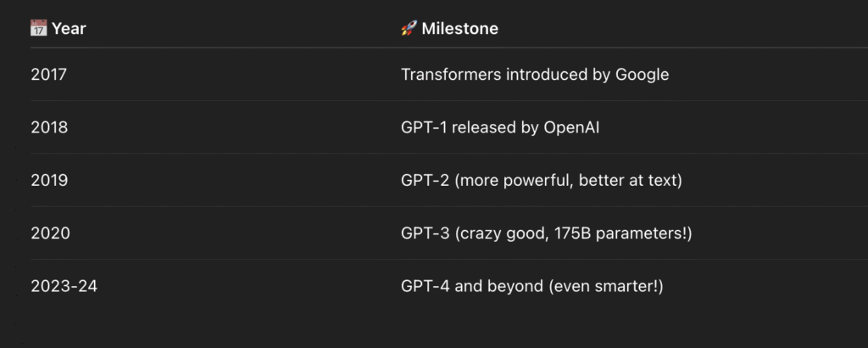
Task: Click the word OpenAI in second row
Action: click(x=571, y=127)
